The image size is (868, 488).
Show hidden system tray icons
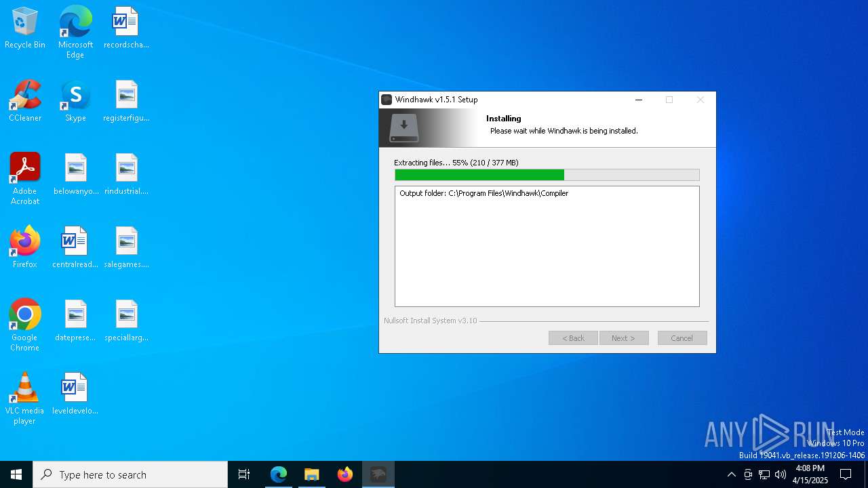tap(731, 474)
